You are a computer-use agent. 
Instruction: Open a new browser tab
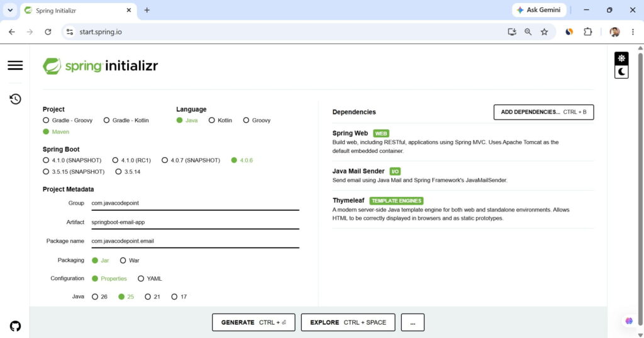point(147,10)
